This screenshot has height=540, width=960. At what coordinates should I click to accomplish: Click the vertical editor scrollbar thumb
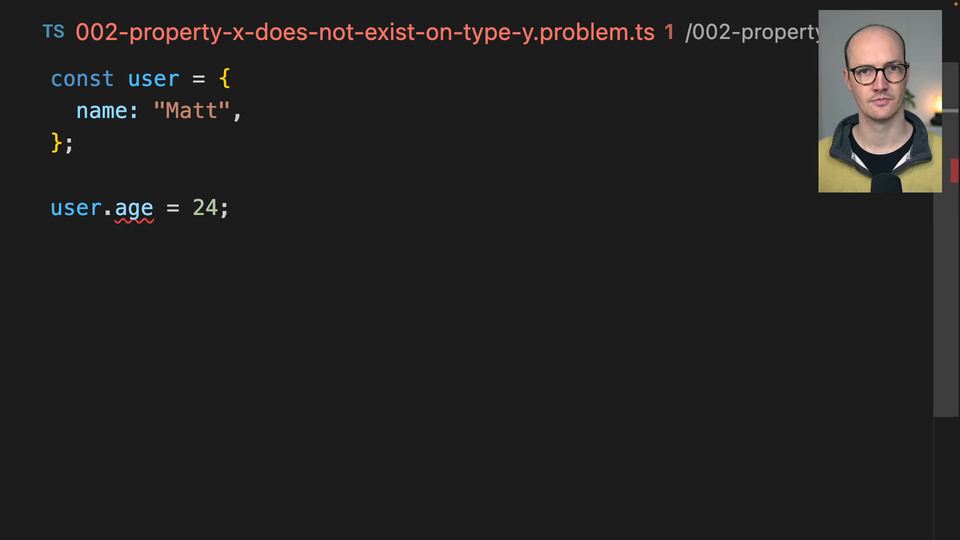tap(946, 300)
